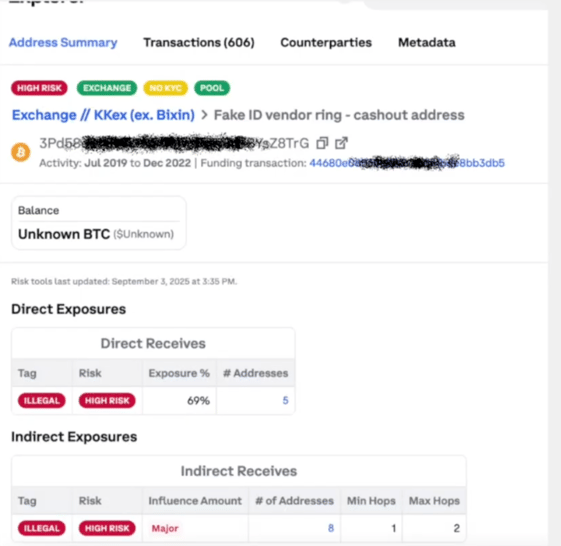Click HIGH RISK badge in Indirect Receives row

pyautogui.click(x=107, y=528)
